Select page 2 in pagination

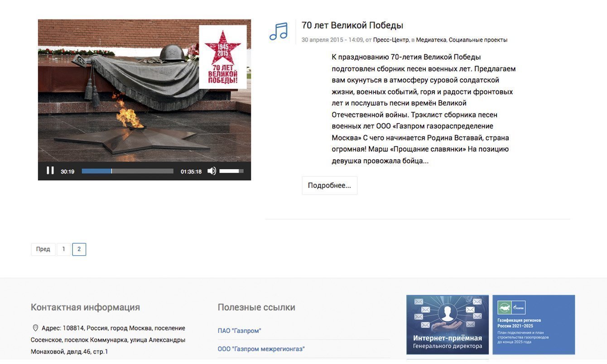pyautogui.click(x=79, y=249)
